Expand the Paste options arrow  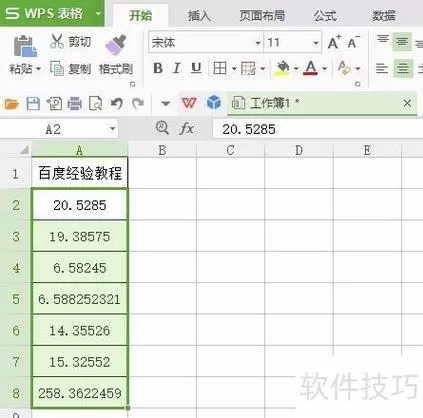click(38, 69)
